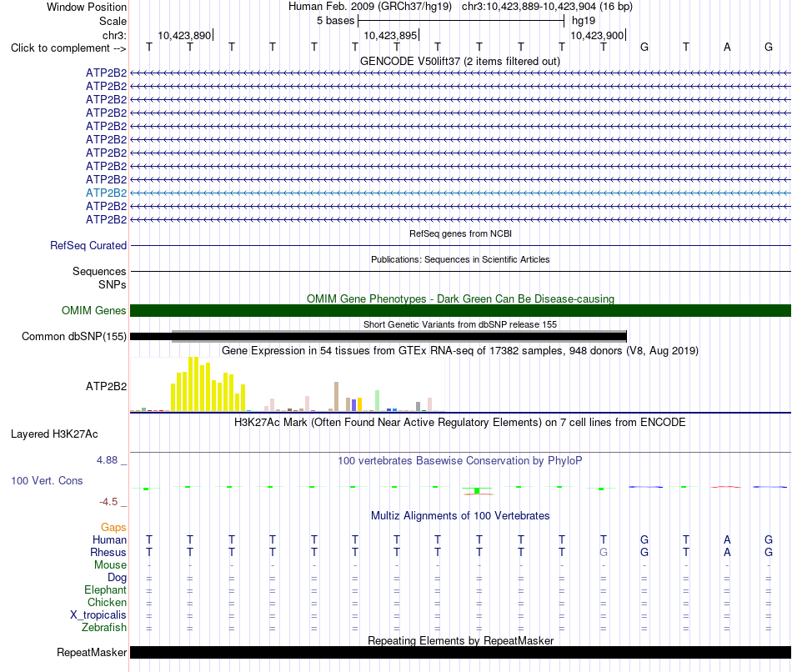Select the Rhesus species label
The image size is (792, 672).
pyautogui.click(x=108, y=552)
